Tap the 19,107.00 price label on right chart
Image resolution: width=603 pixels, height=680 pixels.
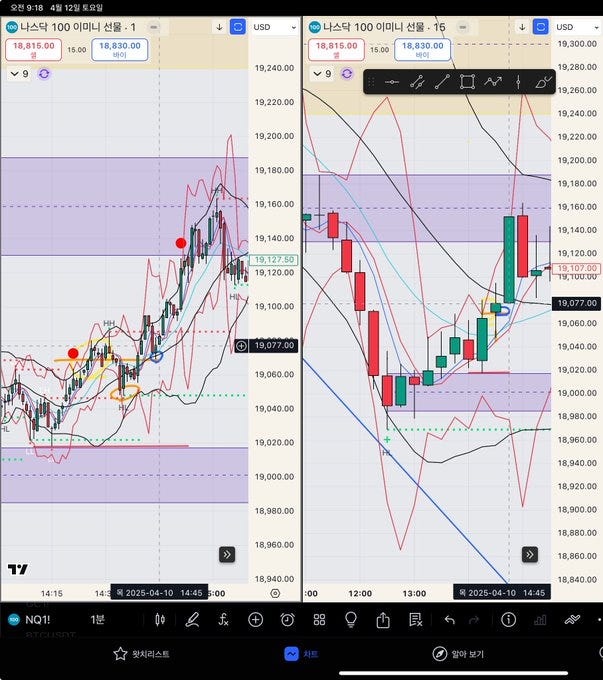577,268
